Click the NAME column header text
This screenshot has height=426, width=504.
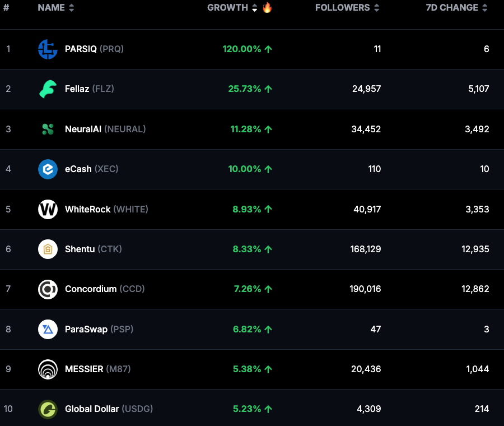51,7
